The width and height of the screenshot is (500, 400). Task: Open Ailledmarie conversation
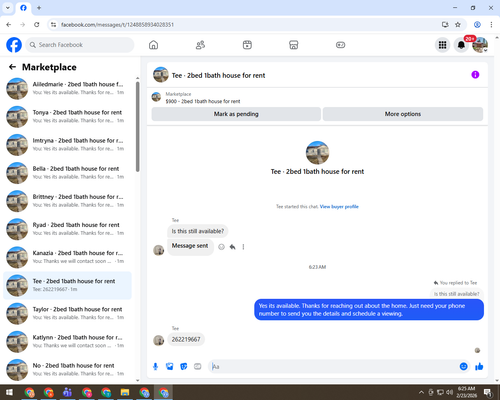(x=67, y=89)
